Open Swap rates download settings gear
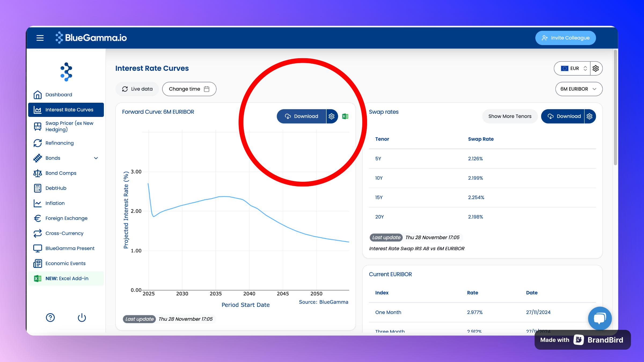The height and width of the screenshot is (362, 644). tap(590, 116)
